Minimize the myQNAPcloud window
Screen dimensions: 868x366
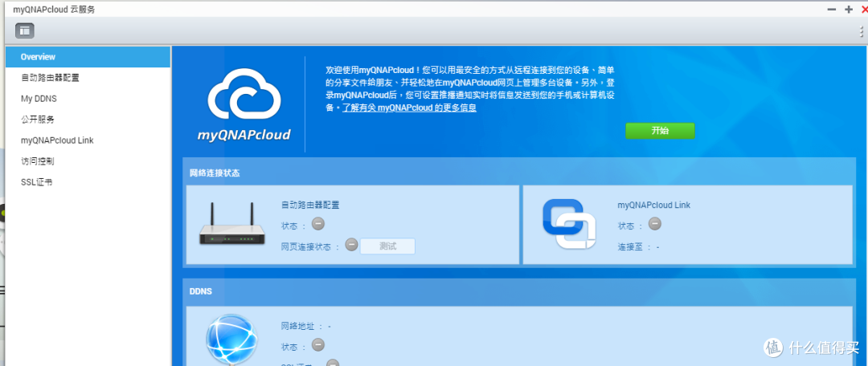[x=831, y=10]
